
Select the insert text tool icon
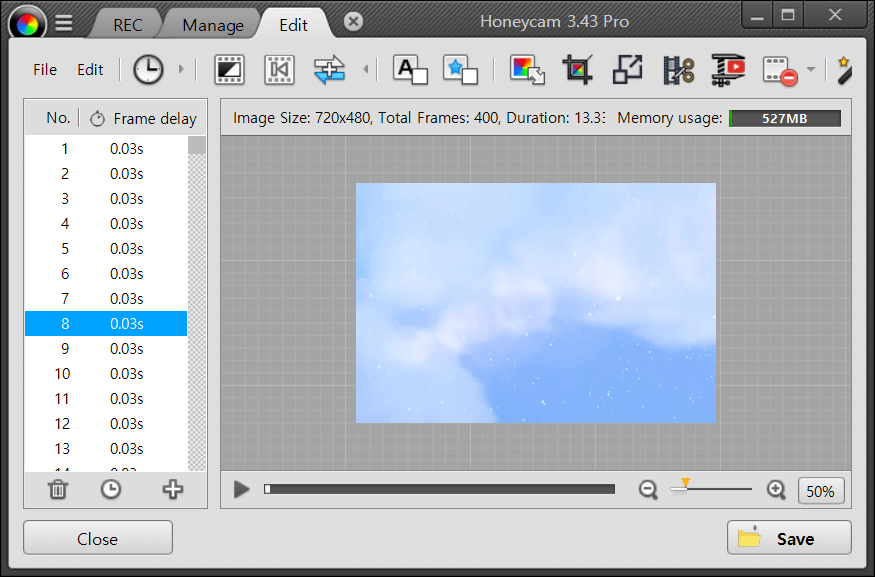[x=410, y=69]
